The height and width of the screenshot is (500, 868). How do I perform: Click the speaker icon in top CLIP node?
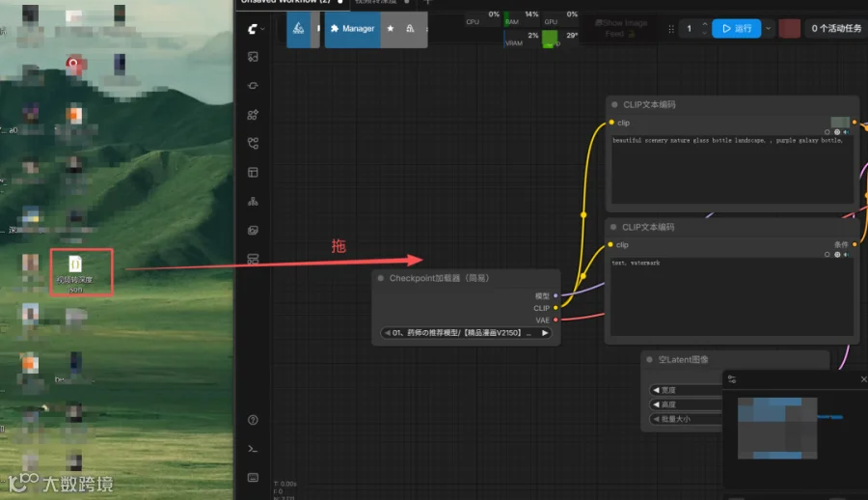(847, 132)
